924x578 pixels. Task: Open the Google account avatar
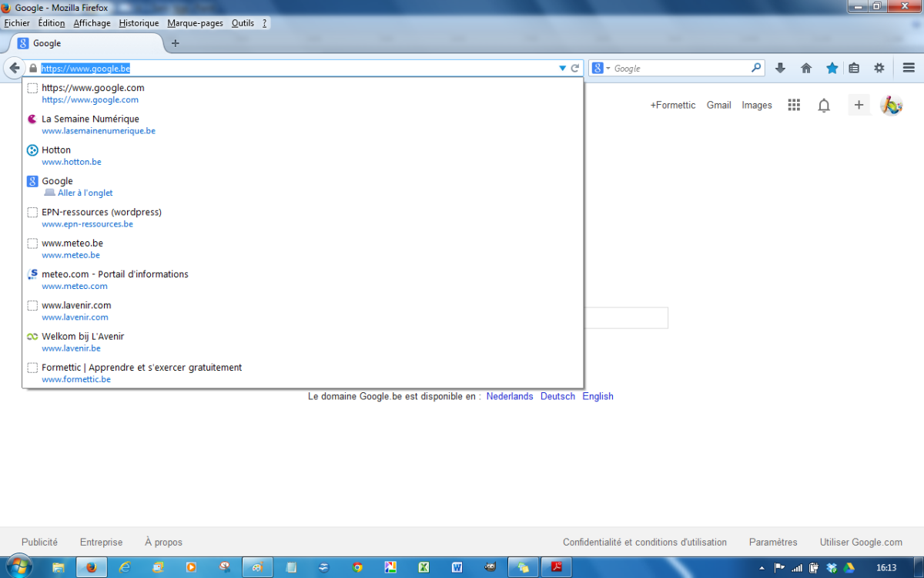891,105
